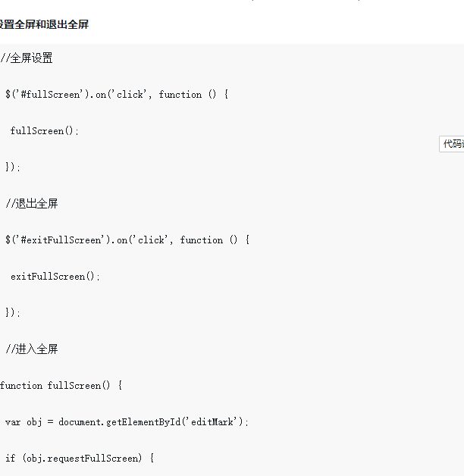Click the '#fullScreen' selector string
Viewport: 464px width, 476px height.
(x=51, y=95)
